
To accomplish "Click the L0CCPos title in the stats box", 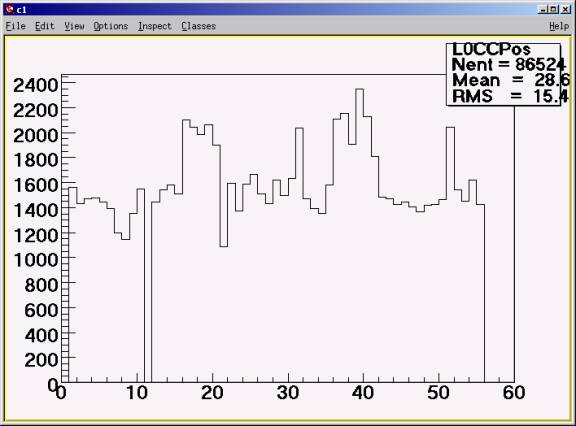I will pos(491,50).
